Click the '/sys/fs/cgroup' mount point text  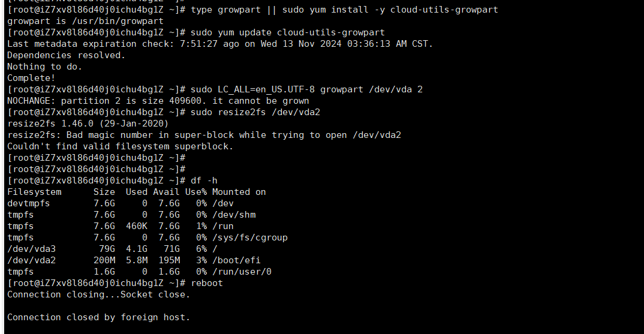click(249, 237)
